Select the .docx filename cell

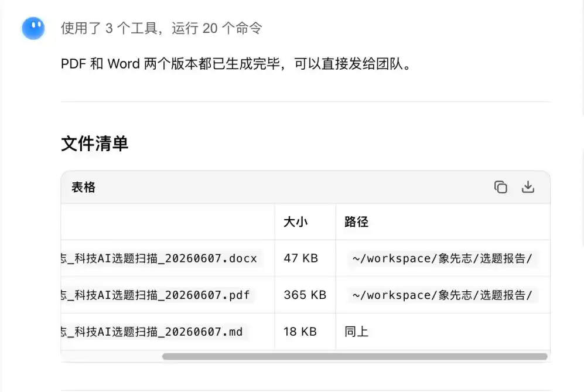168,258
